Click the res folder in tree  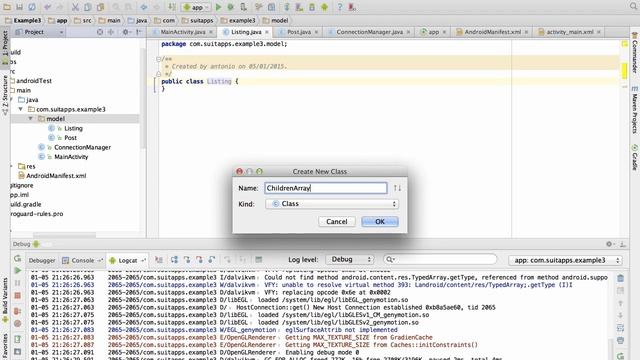[31, 167]
